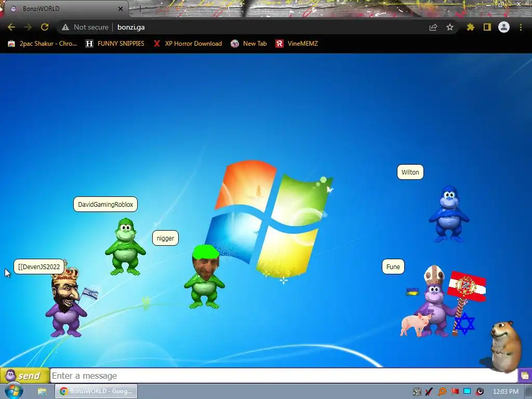Click the DavidGamingRoblox name bubble
This screenshot has height=399, width=532.
(105, 204)
